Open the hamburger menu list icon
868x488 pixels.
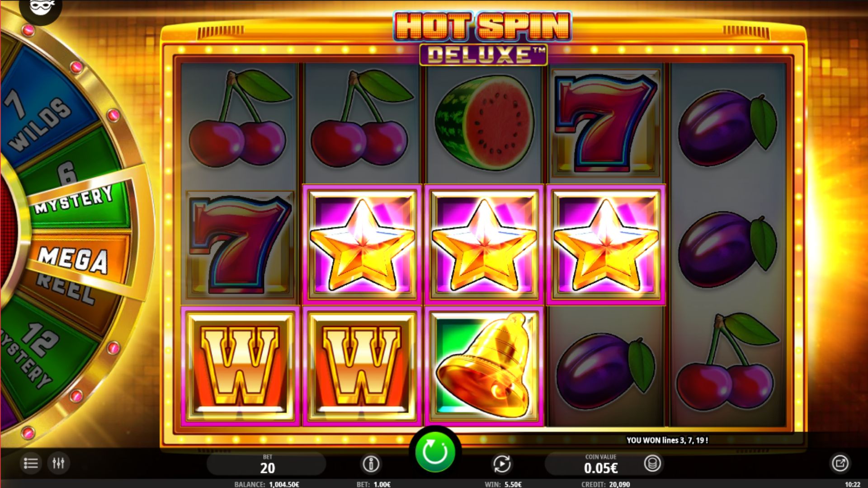point(31,463)
